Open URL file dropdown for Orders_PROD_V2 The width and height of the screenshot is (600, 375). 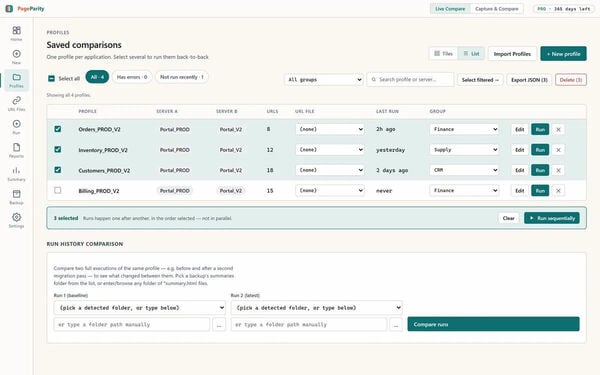[x=330, y=129]
